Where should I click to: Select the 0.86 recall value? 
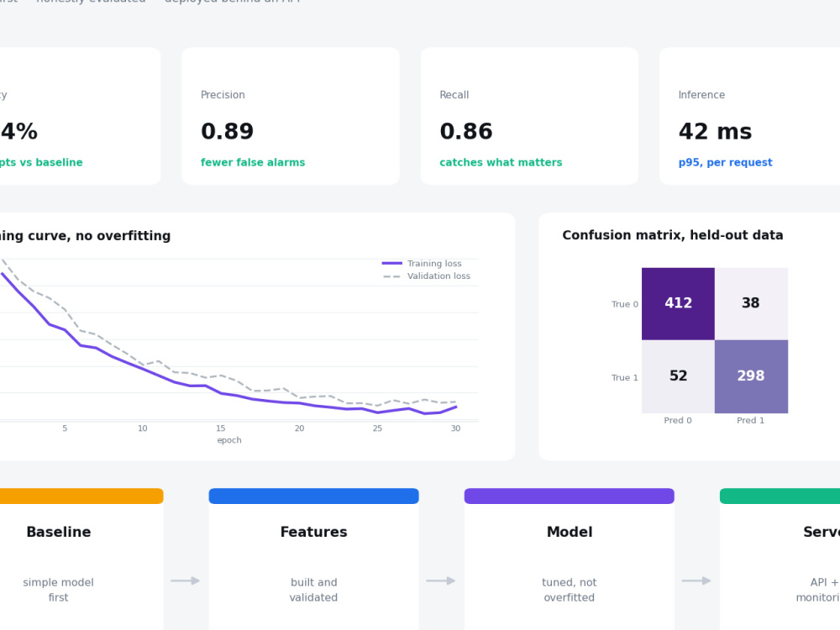466,131
